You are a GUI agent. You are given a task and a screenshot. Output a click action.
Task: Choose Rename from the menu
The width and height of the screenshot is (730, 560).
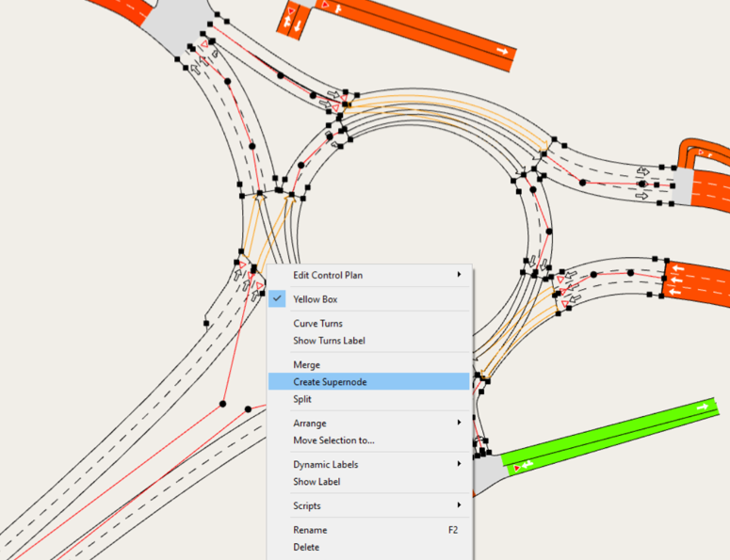(368, 530)
